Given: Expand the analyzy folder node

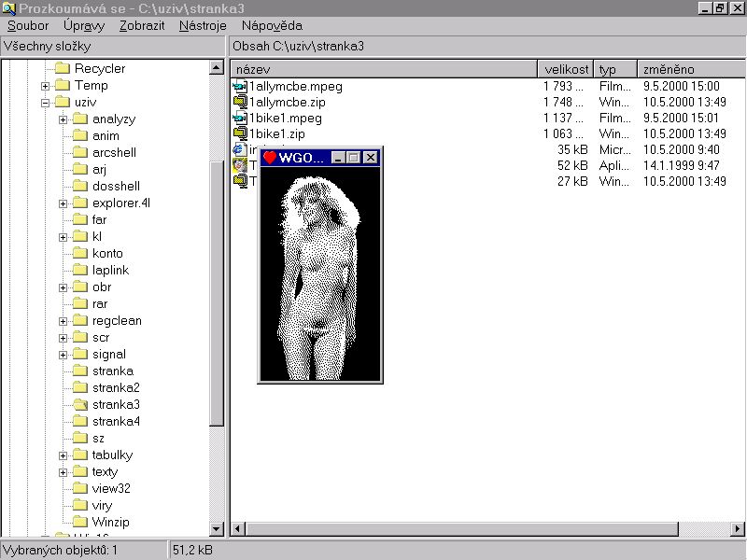Looking at the screenshot, I should point(63,119).
